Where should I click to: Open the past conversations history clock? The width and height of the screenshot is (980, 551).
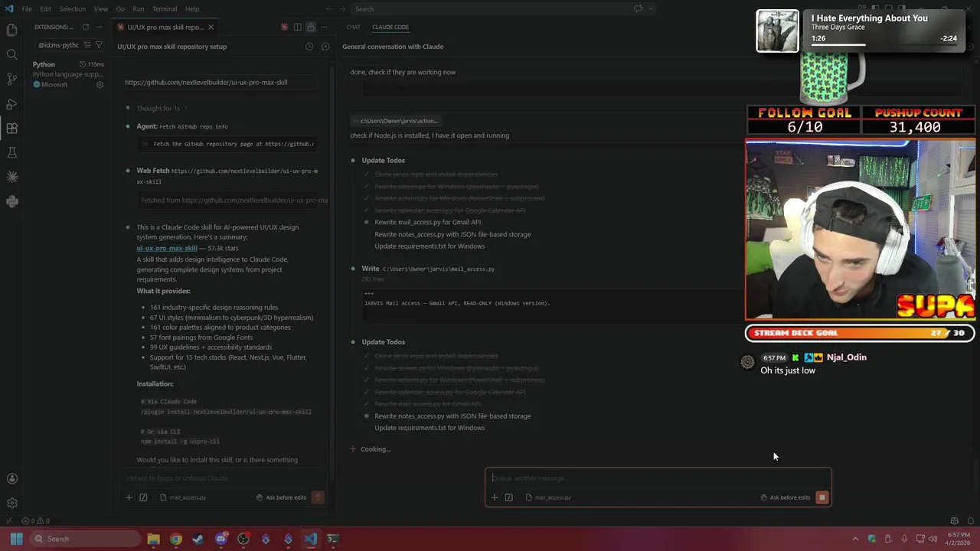[309, 47]
